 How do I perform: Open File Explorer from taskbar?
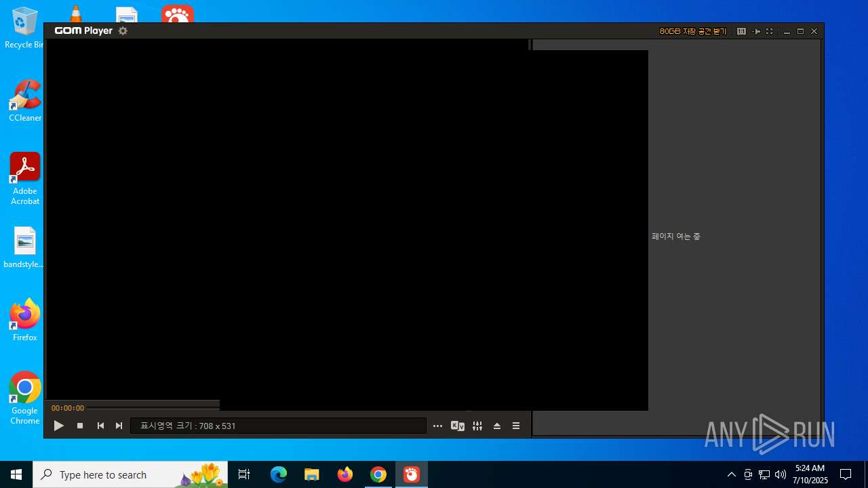coord(312,474)
